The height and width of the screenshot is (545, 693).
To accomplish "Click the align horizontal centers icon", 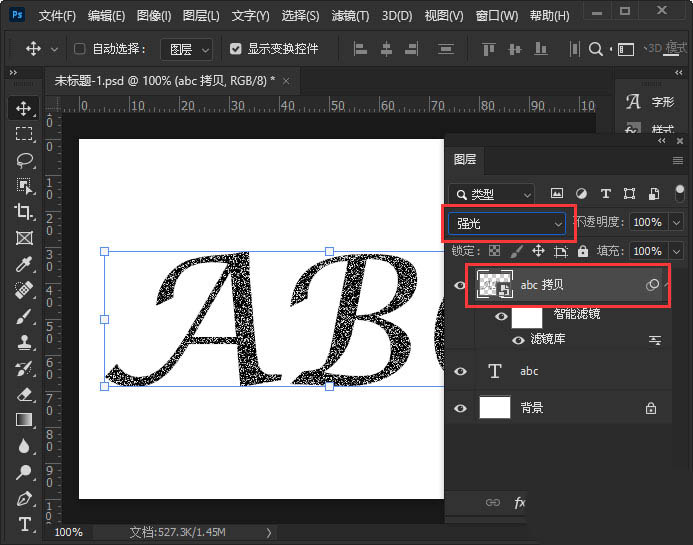I will [x=386, y=49].
